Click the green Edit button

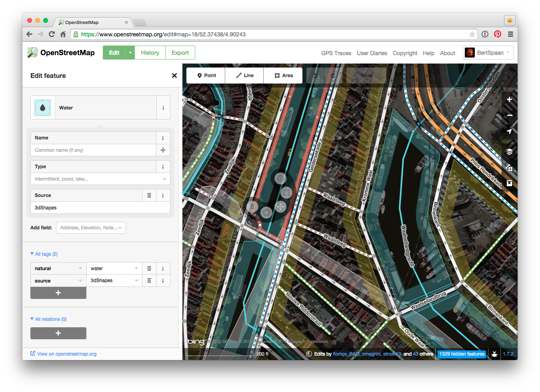[114, 53]
